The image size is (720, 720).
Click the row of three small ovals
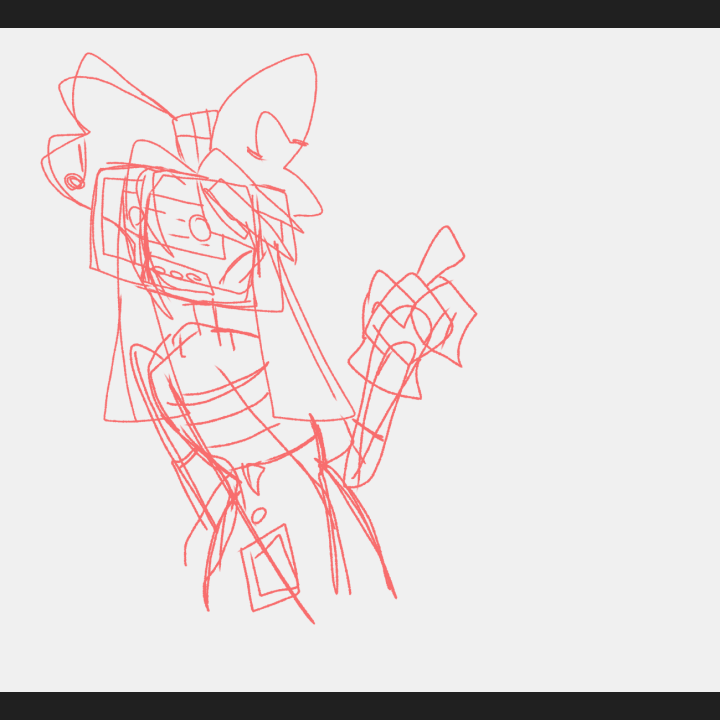pos(176,274)
